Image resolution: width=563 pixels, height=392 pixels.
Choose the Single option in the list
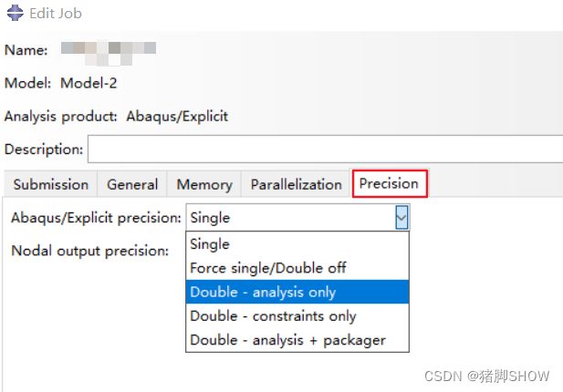click(x=297, y=244)
